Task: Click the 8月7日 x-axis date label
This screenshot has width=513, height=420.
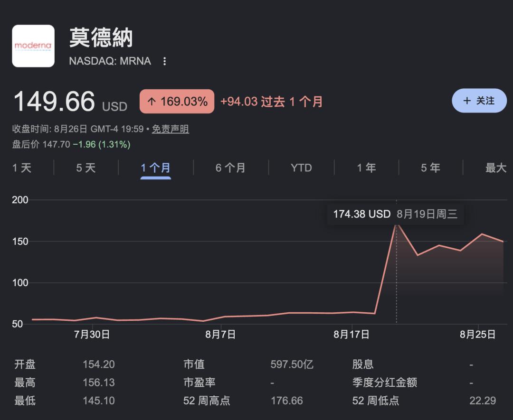Action: tap(220, 335)
